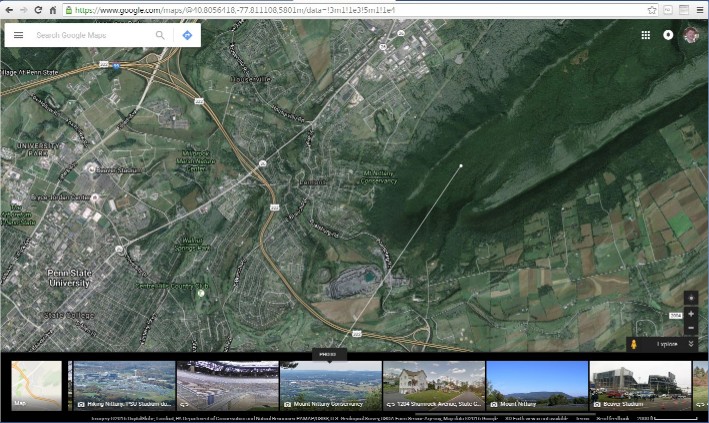Click the compass/my-location button above zoom
This screenshot has height=423, width=709.
(x=690, y=298)
